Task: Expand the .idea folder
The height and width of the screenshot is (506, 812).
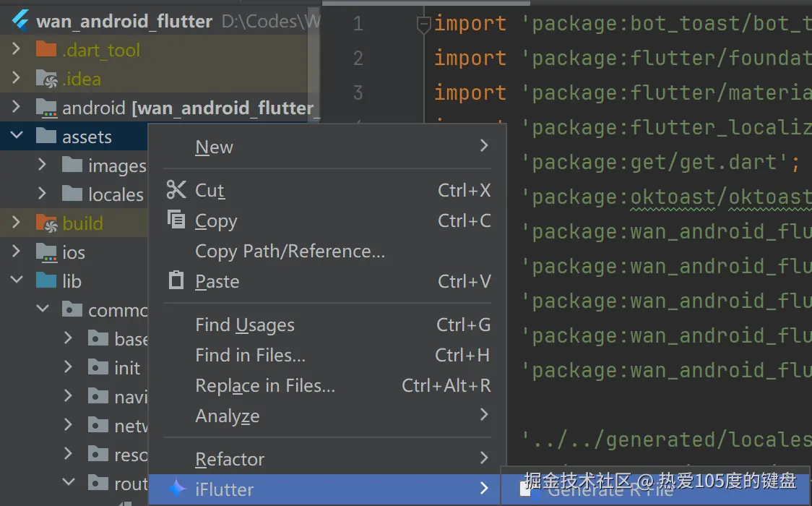Action: (16, 78)
